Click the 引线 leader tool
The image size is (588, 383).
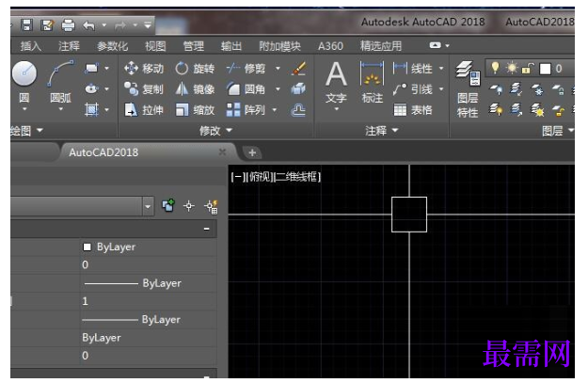tap(413, 89)
